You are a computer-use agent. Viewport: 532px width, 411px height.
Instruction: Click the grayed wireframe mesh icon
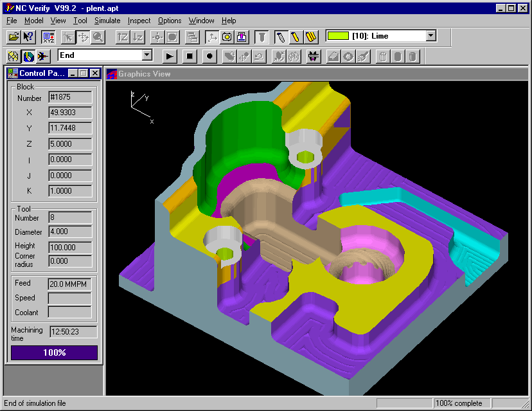294,56
